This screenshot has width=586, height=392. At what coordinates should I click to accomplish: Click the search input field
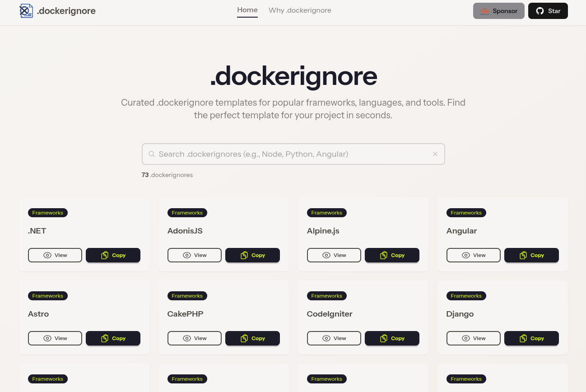pyautogui.click(x=293, y=154)
